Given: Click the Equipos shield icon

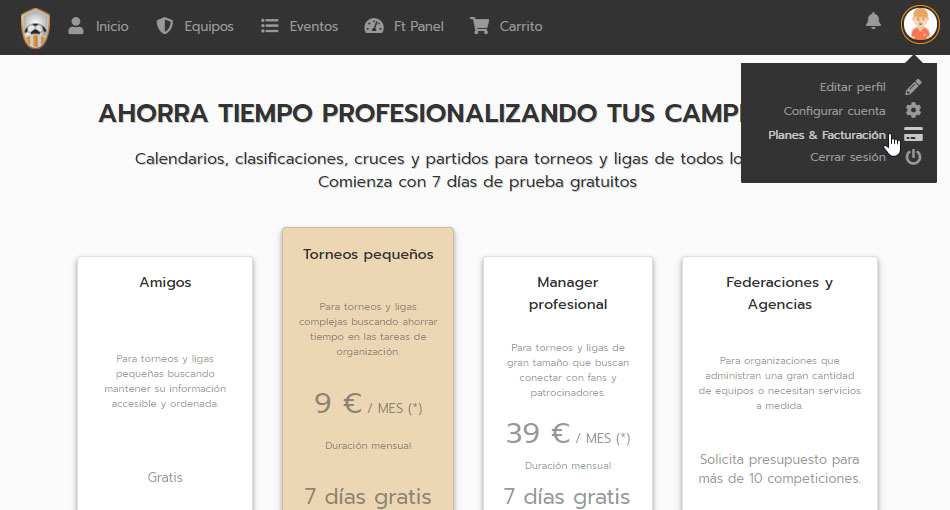Looking at the screenshot, I should [x=165, y=26].
